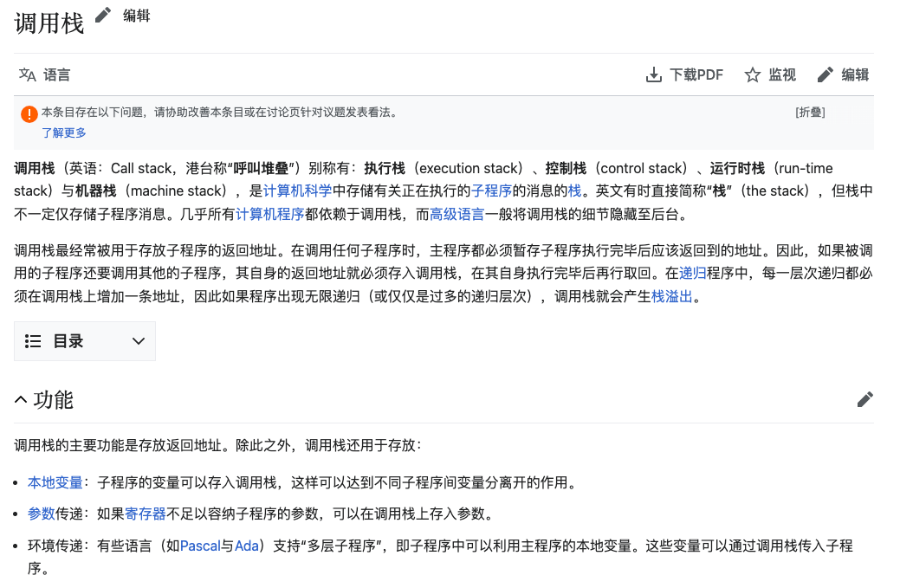The height and width of the screenshot is (588, 900).
Task: Open the 了解更多 link
Action: [x=64, y=132]
